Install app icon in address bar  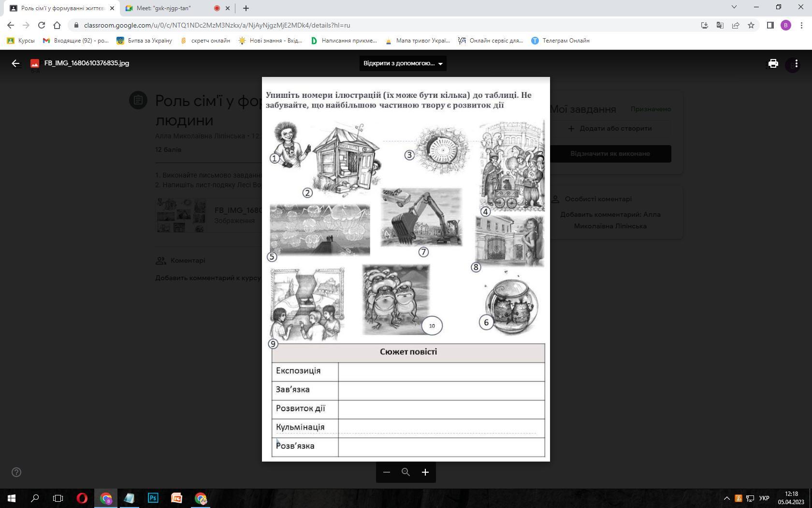tap(705, 25)
